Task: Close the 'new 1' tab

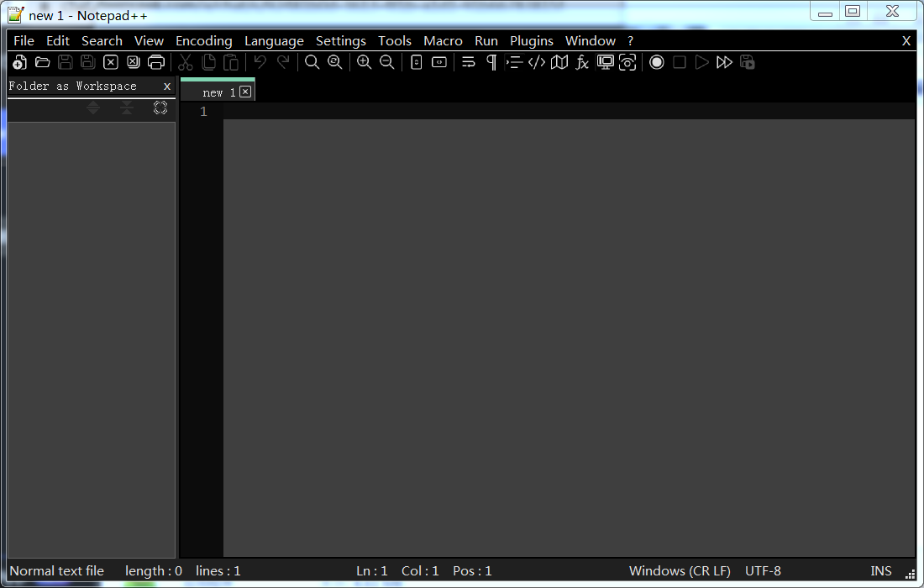Action: [245, 92]
